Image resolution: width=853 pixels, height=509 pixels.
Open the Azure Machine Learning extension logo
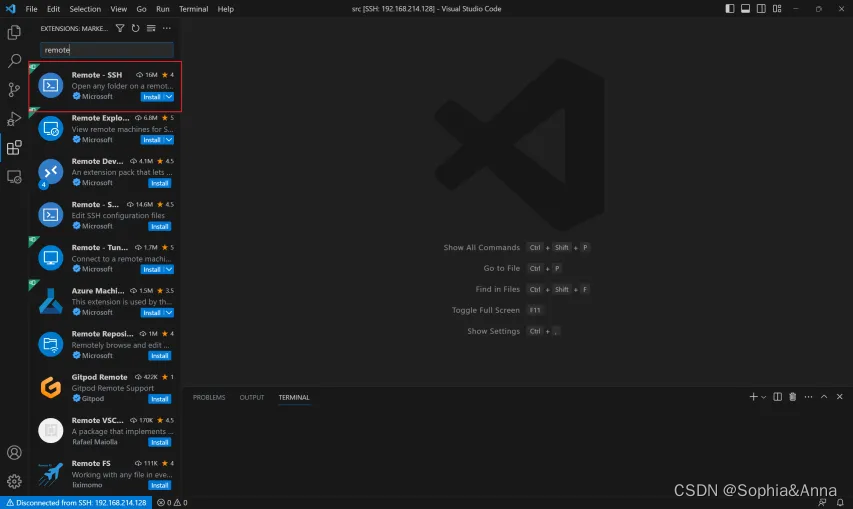[x=51, y=301]
